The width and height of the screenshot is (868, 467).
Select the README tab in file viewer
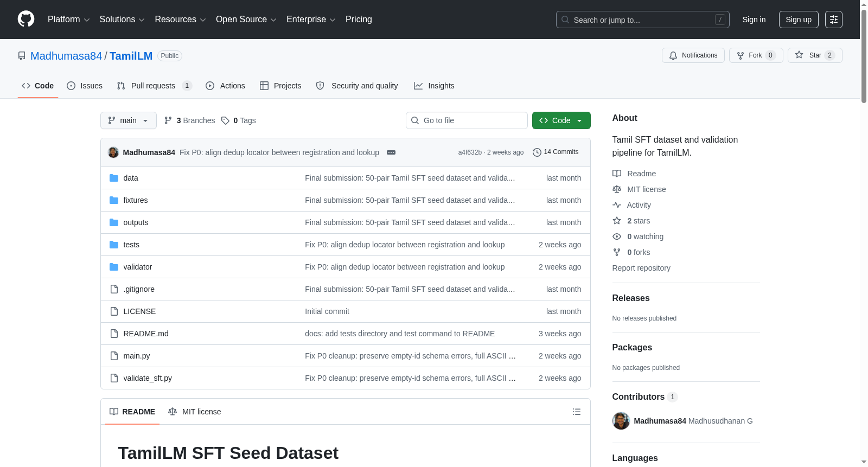[x=132, y=412]
